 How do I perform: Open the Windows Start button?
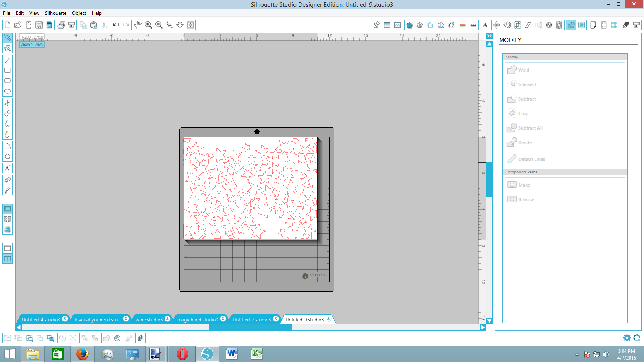pos(10,354)
